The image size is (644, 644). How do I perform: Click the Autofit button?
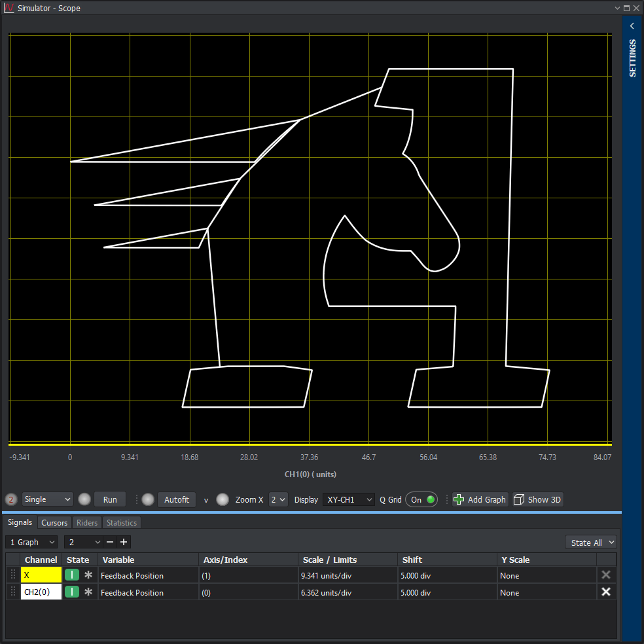click(177, 499)
